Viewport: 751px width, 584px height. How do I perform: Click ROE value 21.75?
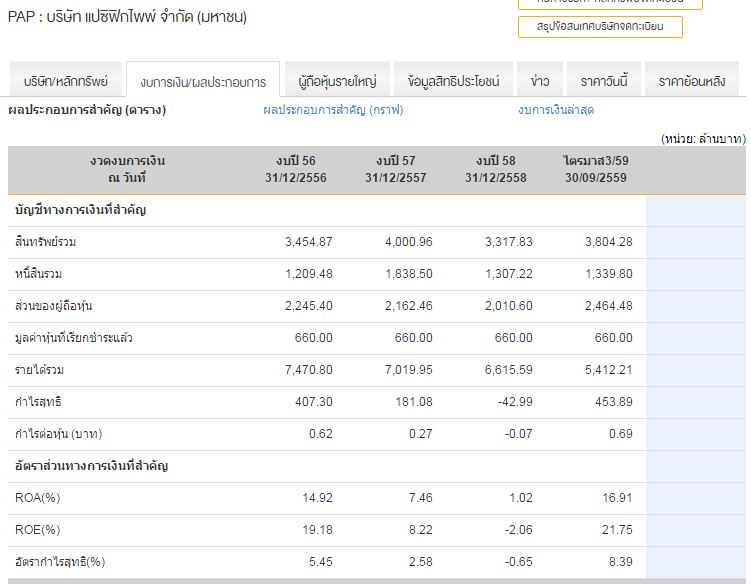617,530
